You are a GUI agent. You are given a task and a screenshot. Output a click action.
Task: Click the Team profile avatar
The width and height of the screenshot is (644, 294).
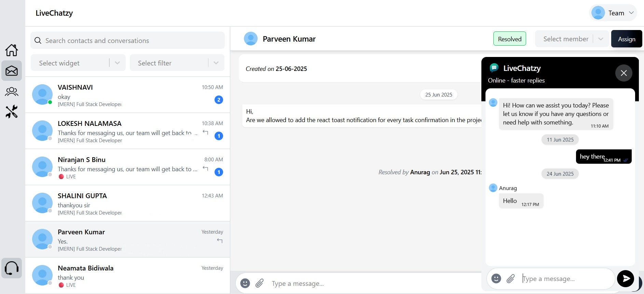point(598,13)
